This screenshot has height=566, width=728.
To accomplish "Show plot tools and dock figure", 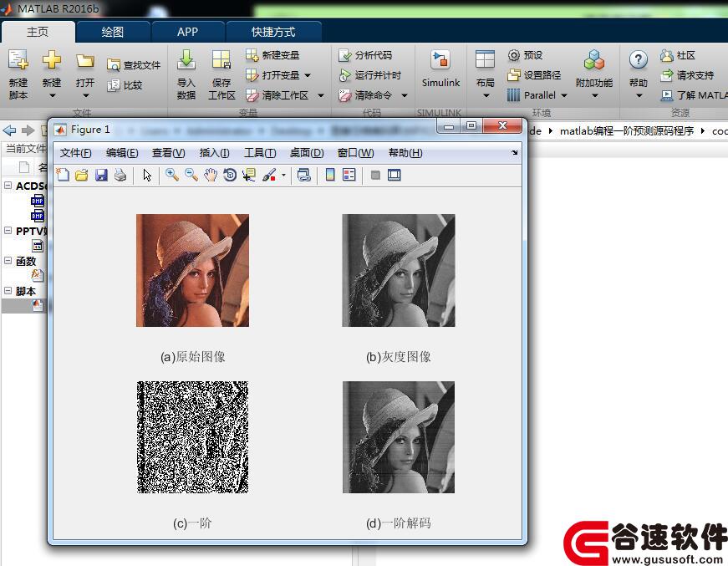I will click(x=395, y=175).
